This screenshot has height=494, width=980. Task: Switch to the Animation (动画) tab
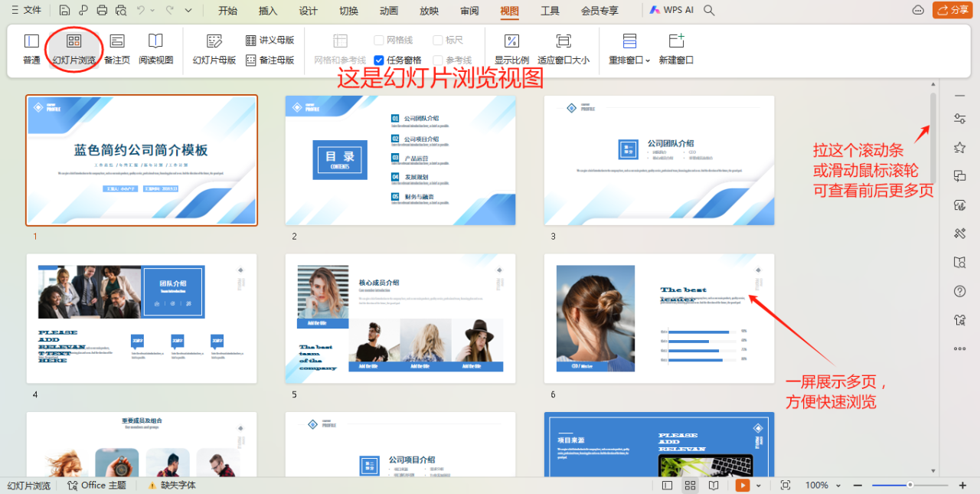[389, 11]
